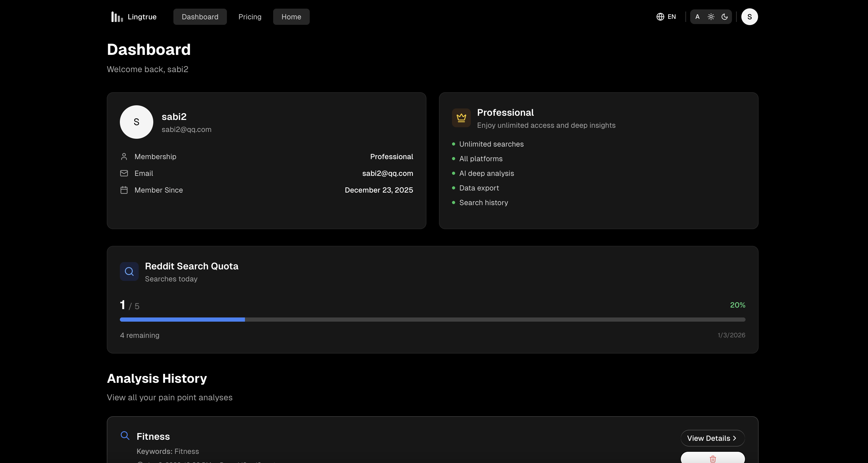This screenshot has width=868, height=463.
Task: Navigate to the Home menu item
Action: (291, 16)
